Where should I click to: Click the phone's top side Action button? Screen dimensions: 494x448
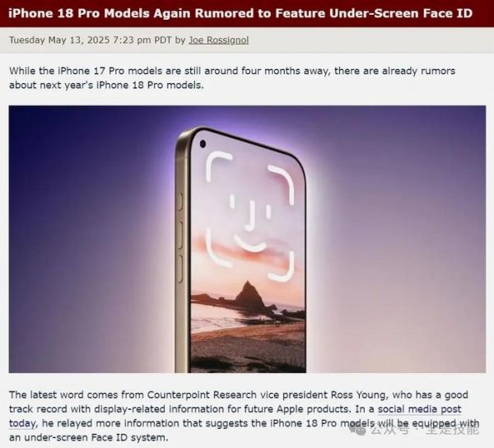pos(180,201)
